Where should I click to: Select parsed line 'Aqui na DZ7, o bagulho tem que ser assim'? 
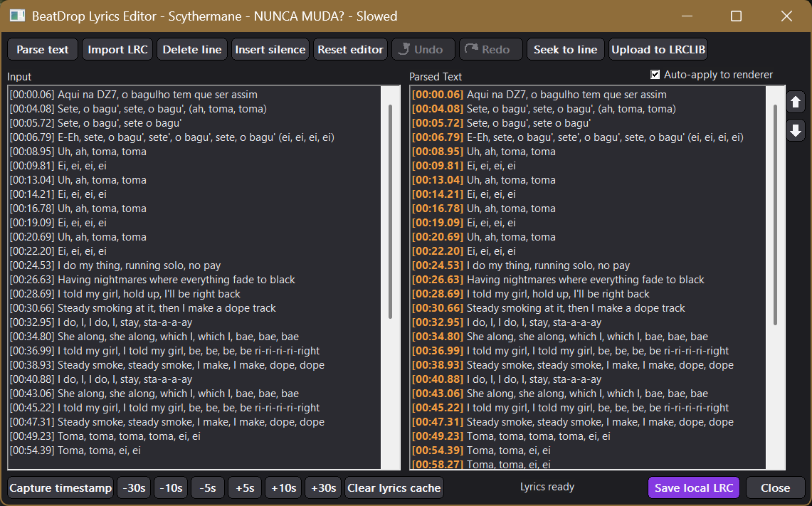pos(539,95)
